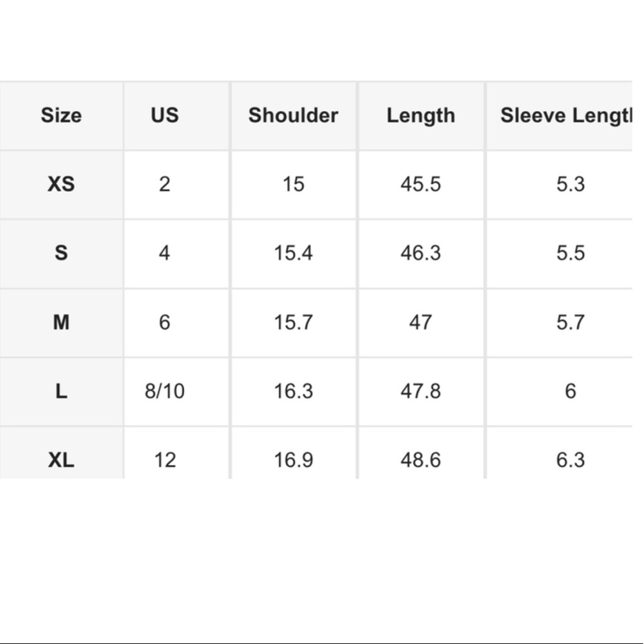The height and width of the screenshot is (644, 644).
Task: Click the Sleeve Length column header
Action: click(565, 116)
